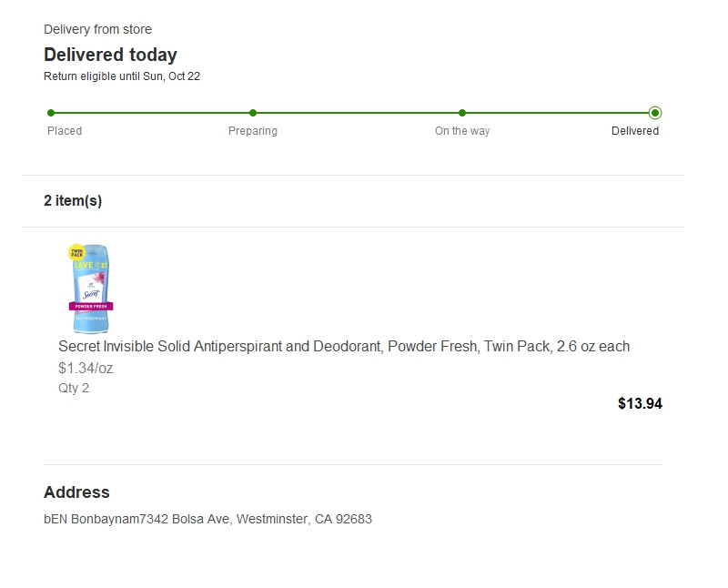Image resolution: width=728 pixels, height=588 pixels.
Task: Click the Preparing step dot on tracker
Action: pos(253,113)
